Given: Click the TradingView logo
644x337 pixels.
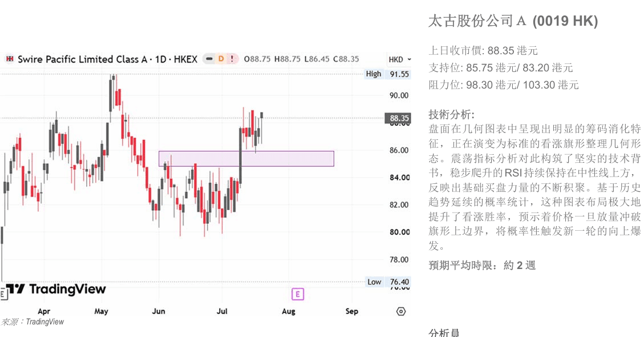Looking at the screenshot, I should pos(56,289).
